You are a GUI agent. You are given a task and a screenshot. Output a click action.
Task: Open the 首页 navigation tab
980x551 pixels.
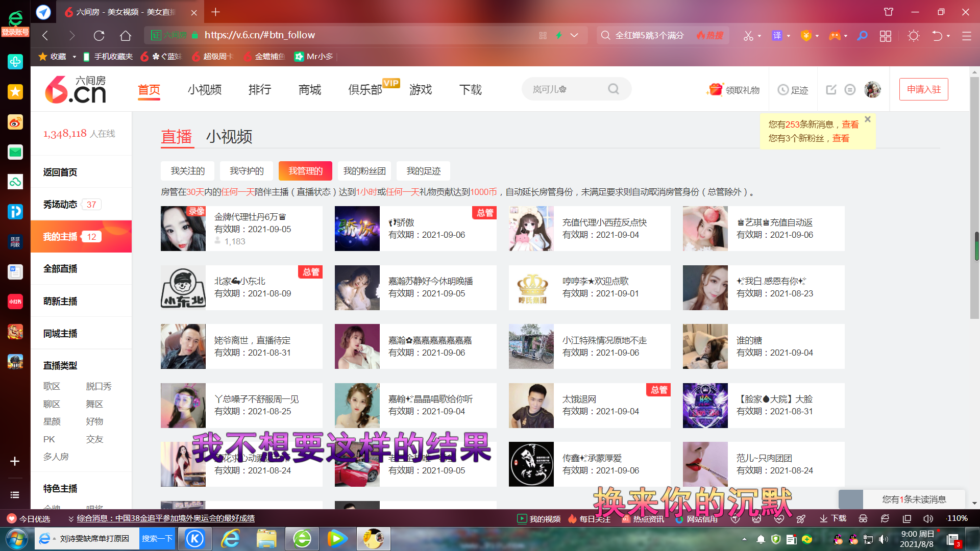coord(149,90)
